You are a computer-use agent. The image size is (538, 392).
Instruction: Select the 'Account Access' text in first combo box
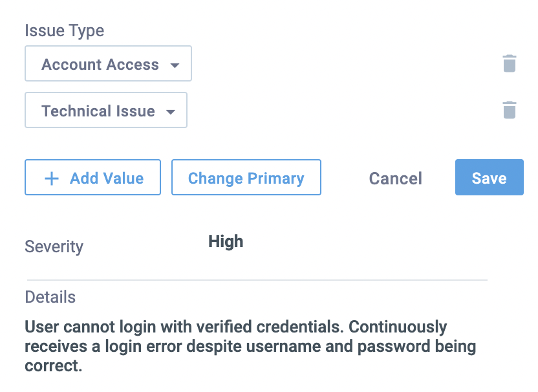coord(100,65)
